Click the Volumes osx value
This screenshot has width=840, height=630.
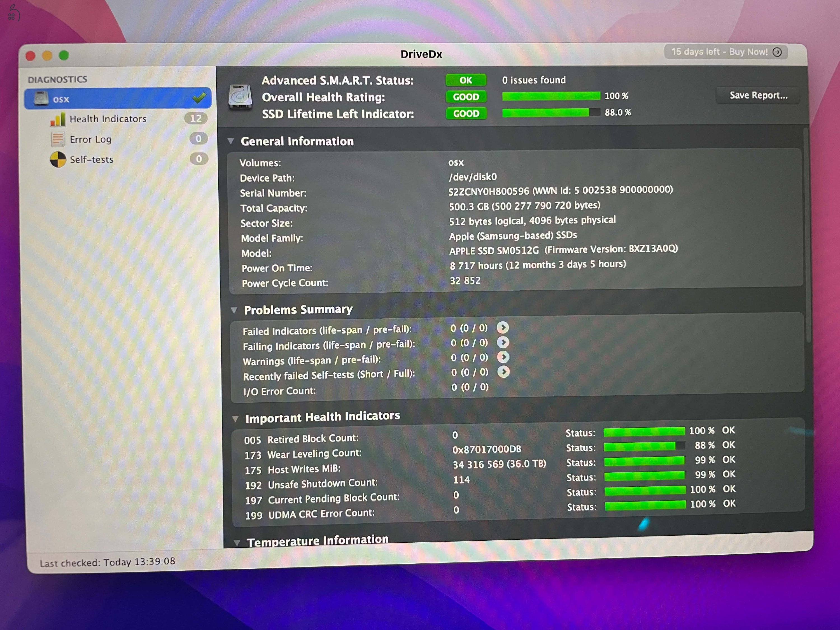(x=456, y=162)
